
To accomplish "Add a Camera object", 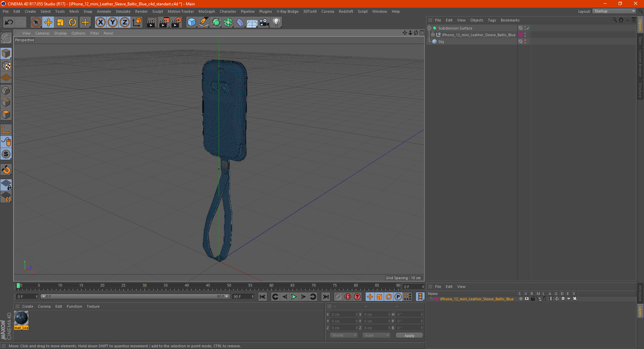I will pos(264,22).
